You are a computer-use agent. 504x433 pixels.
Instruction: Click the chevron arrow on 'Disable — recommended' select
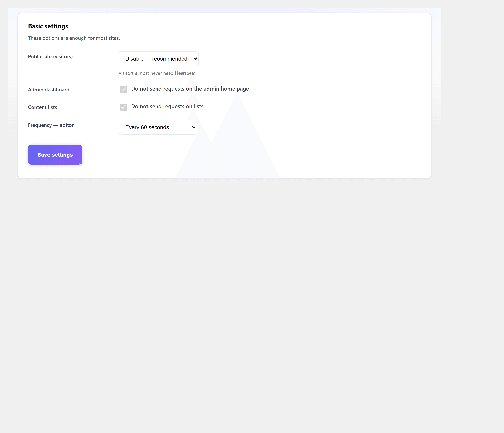(x=195, y=59)
